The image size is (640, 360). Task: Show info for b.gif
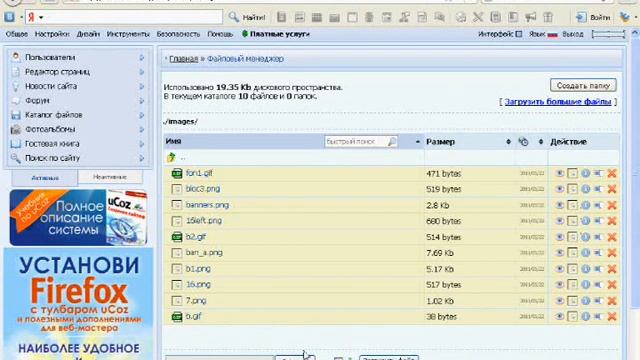585,316
